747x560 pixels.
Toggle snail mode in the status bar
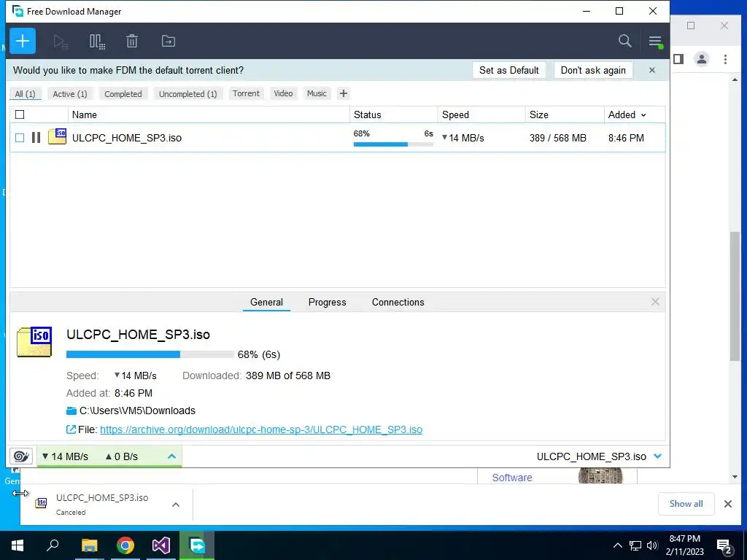point(21,456)
